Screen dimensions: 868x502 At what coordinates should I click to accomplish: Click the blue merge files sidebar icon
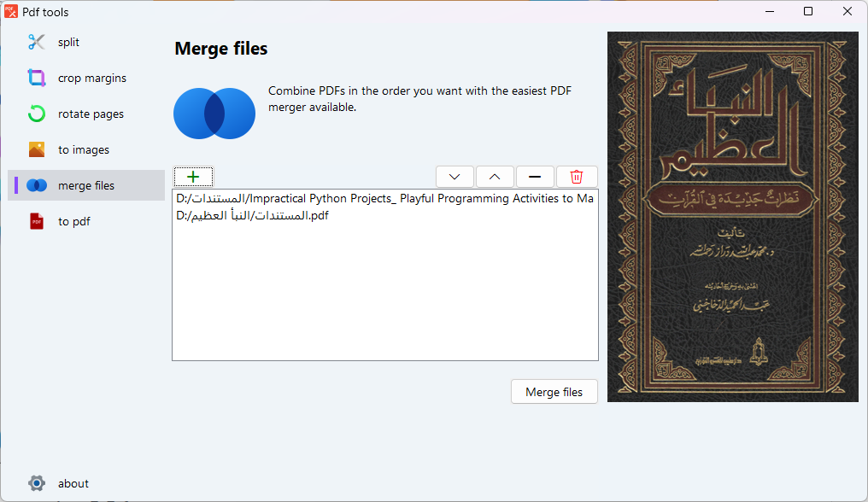click(x=37, y=185)
